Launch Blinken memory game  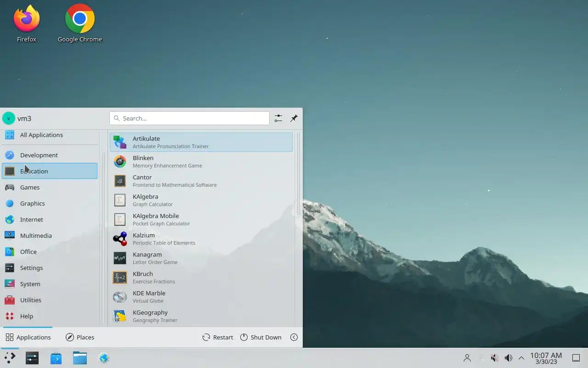tap(201, 161)
